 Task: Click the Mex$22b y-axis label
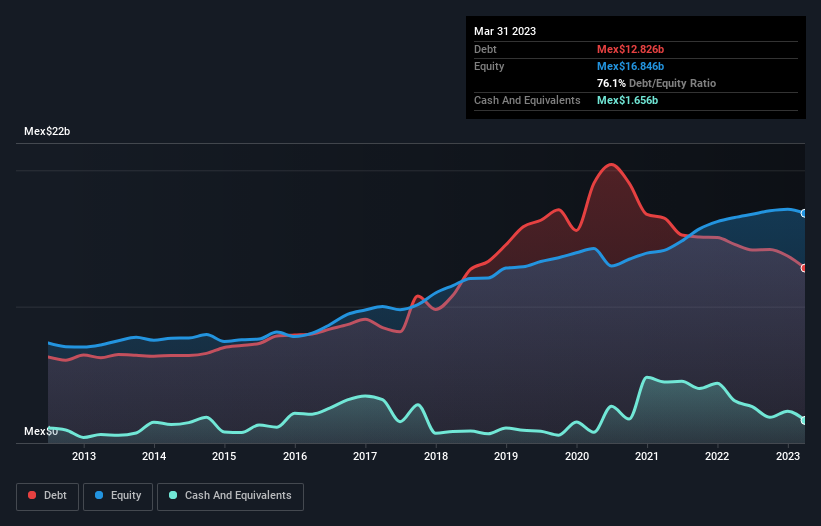[48, 132]
